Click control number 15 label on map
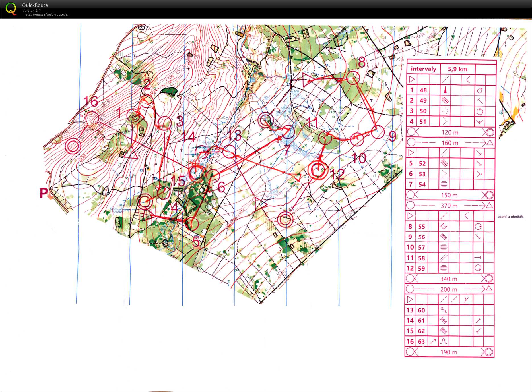532x392 pixels. 178,181
